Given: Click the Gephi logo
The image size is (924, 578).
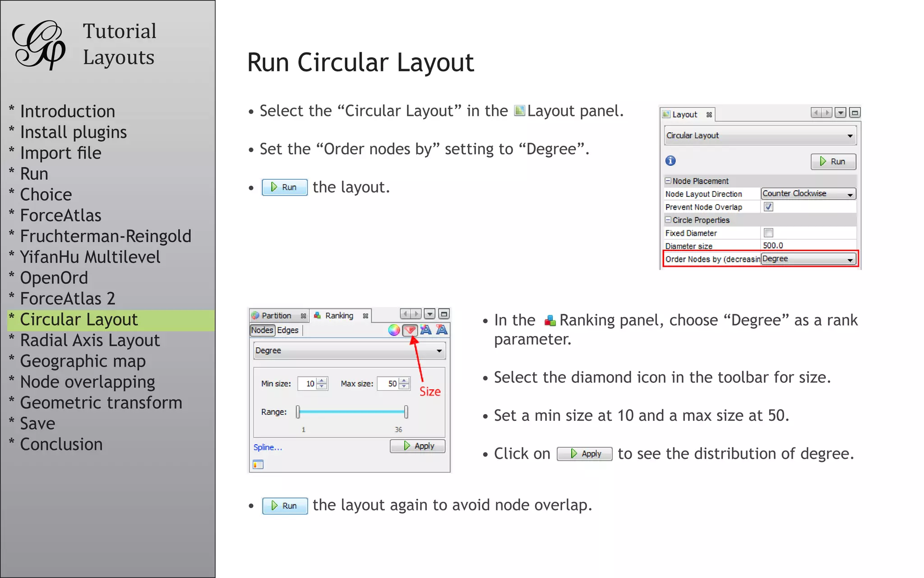Looking at the screenshot, I should point(39,45).
